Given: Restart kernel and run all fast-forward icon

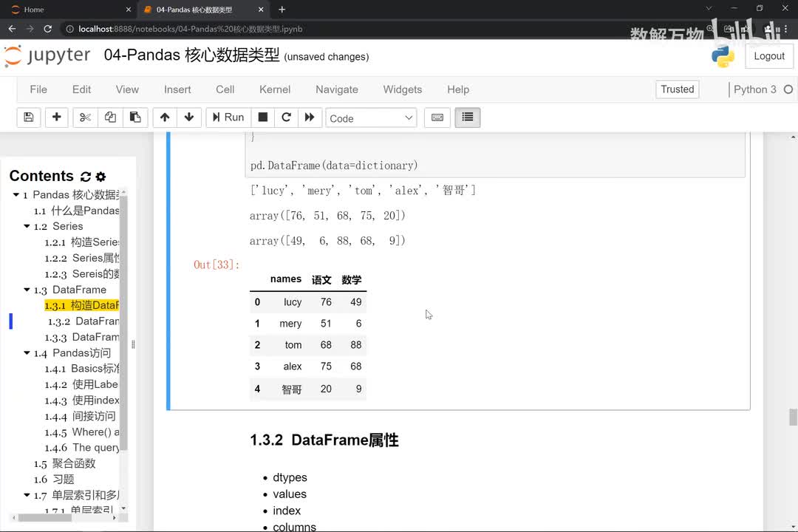Looking at the screenshot, I should tap(310, 117).
